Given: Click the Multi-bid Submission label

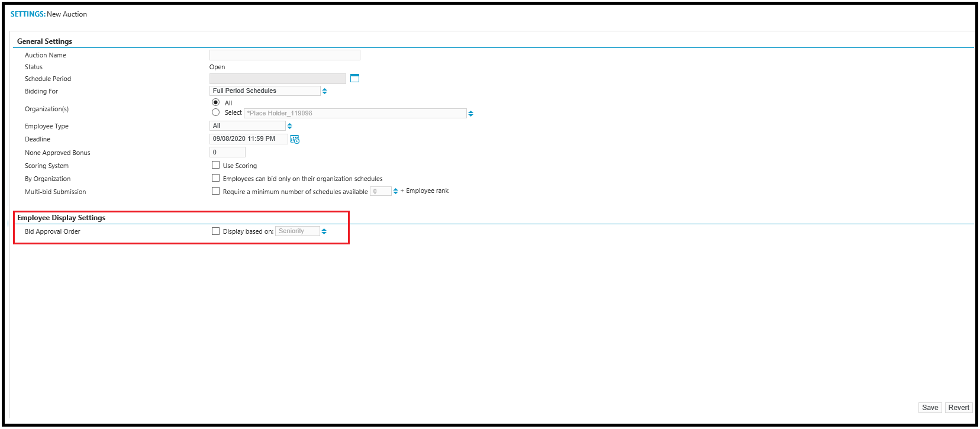Looking at the screenshot, I should tap(56, 192).
